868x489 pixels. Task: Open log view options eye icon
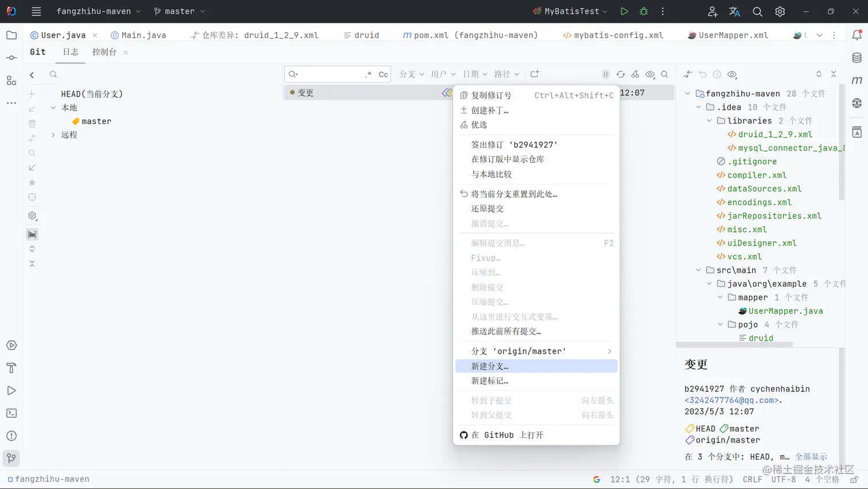650,74
